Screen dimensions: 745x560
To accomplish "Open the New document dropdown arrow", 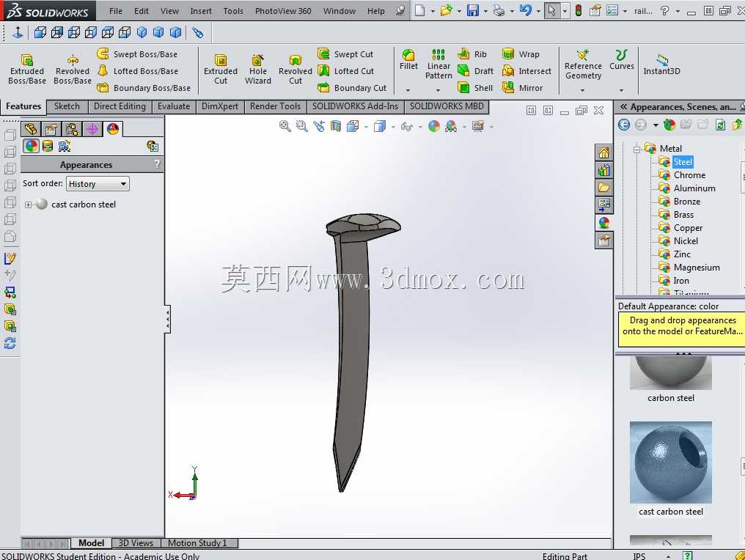I will tap(433, 11).
